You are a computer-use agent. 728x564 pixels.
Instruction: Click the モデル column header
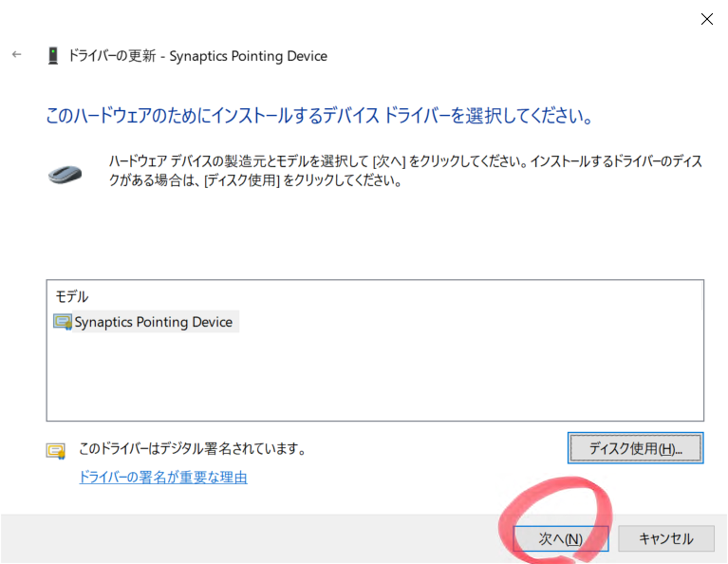[72, 297]
